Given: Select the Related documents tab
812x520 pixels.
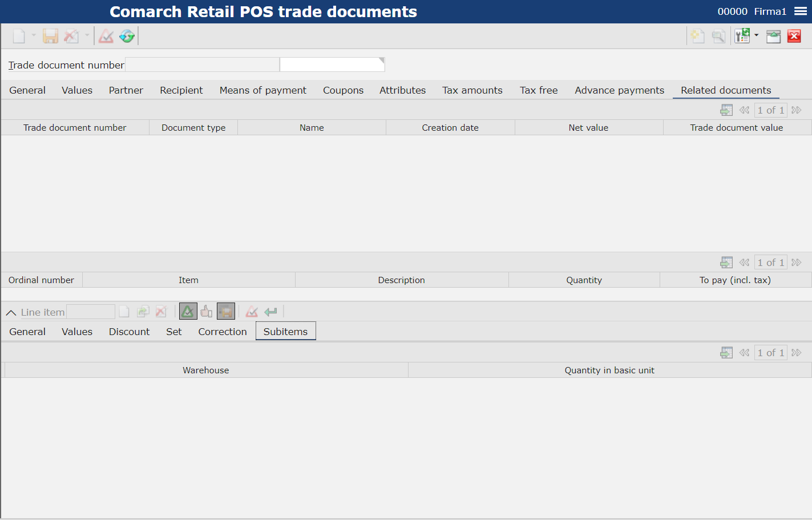Looking at the screenshot, I should 726,90.
